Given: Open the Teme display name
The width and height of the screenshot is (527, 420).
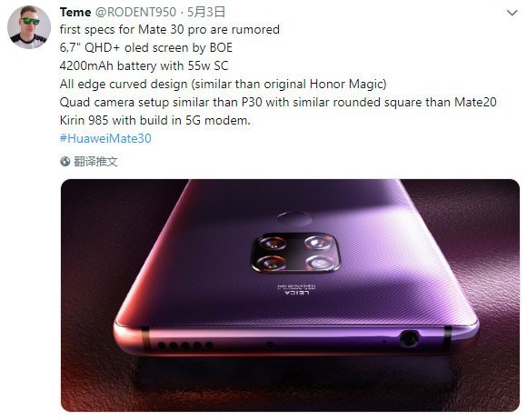Looking at the screenshot, I should pos(75,13).
